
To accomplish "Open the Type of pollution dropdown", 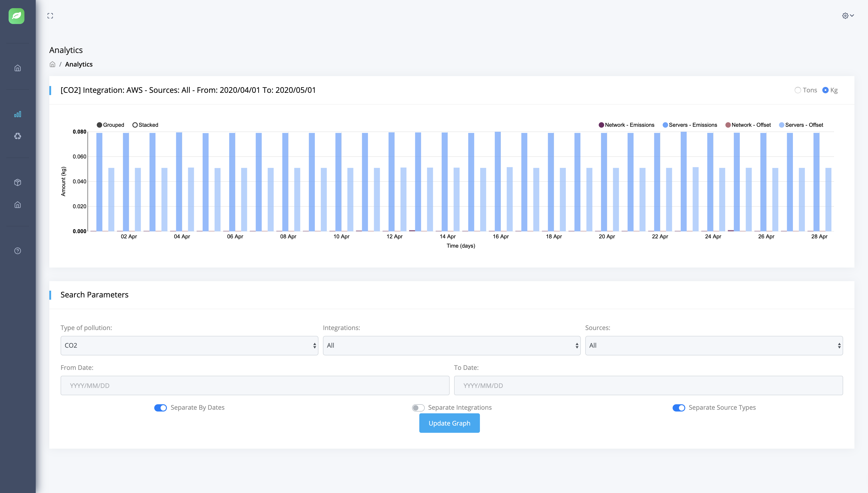I will [x=189, y=345].
